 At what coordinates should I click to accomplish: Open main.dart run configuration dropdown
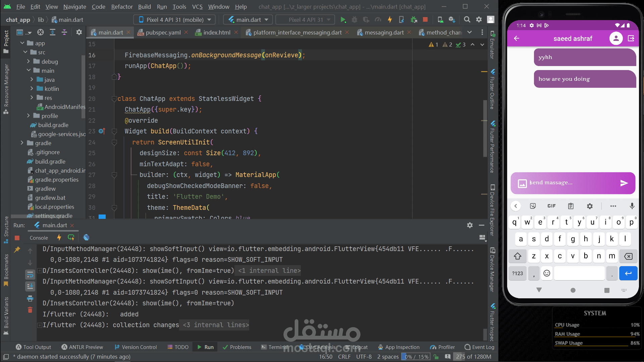[x=248, y=20]
